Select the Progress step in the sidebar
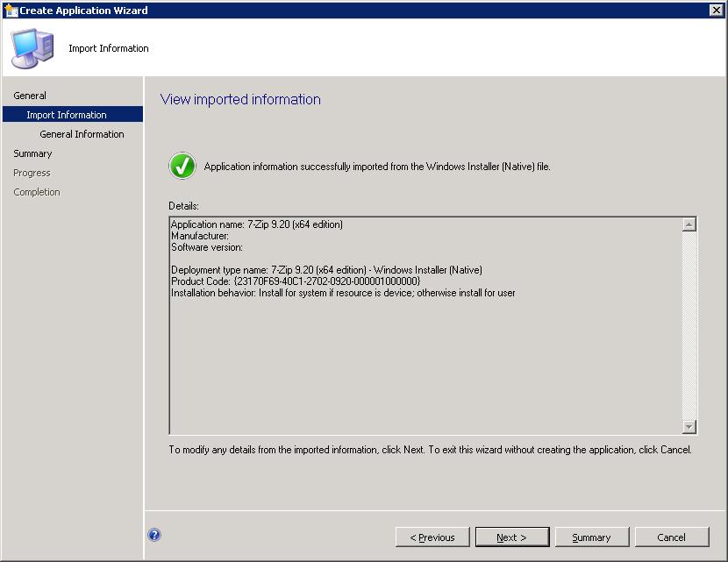Image resolution: width=728 pixels, height=562 pixels. [32, 173]
